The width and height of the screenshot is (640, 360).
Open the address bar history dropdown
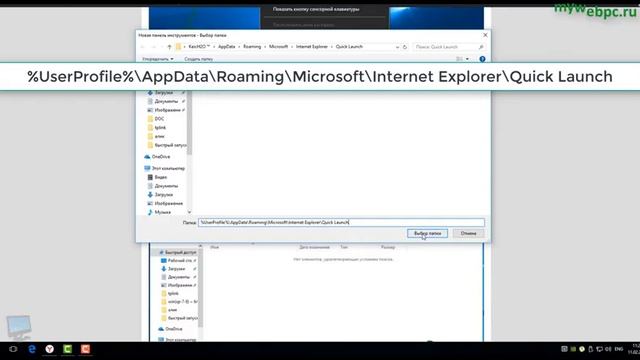click(x=397, y=47)
